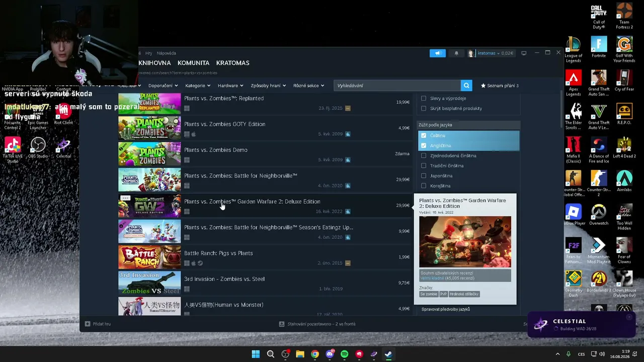Click the Se zombie tag

tap(429, 294)
